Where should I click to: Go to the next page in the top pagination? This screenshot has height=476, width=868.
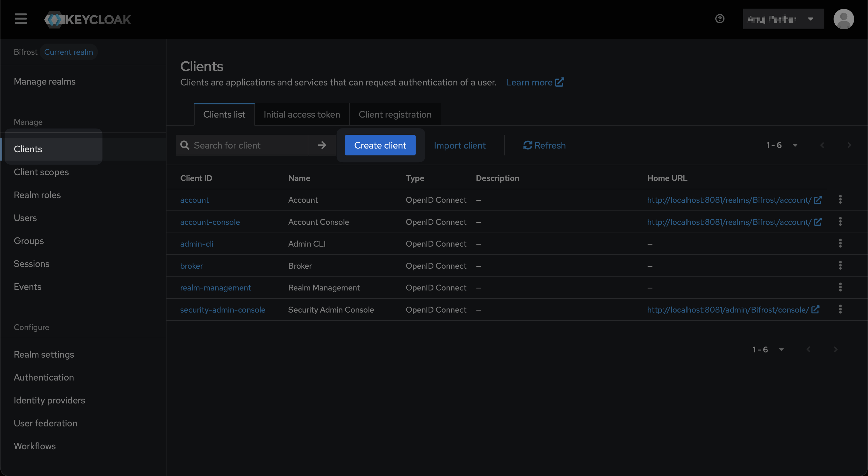(x=849, y=145)
